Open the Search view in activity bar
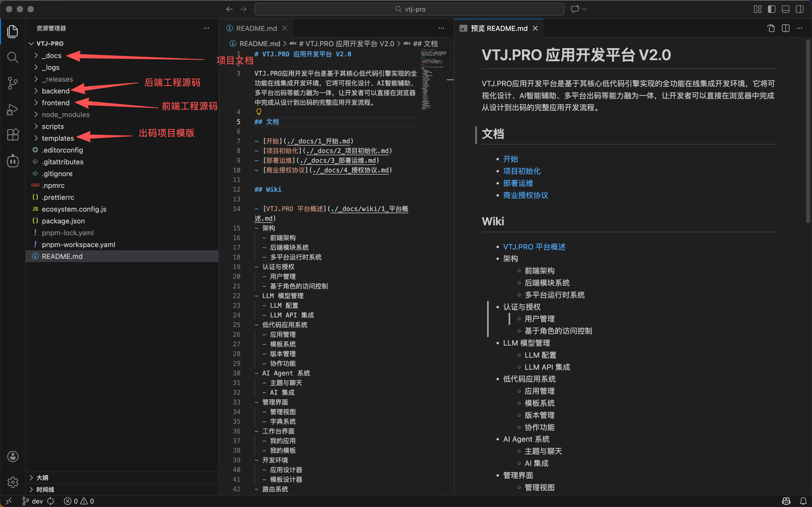 point(12,57)
